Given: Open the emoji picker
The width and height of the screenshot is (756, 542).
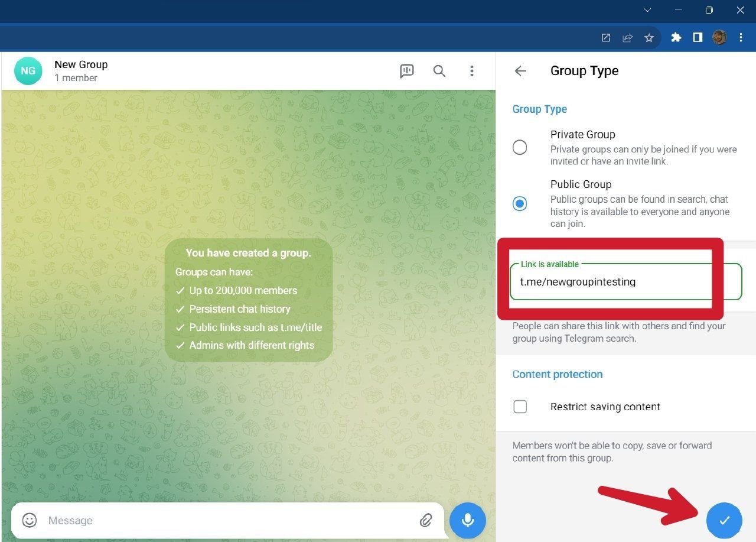Looking at the screenshot, I should (x=30, y=520).
